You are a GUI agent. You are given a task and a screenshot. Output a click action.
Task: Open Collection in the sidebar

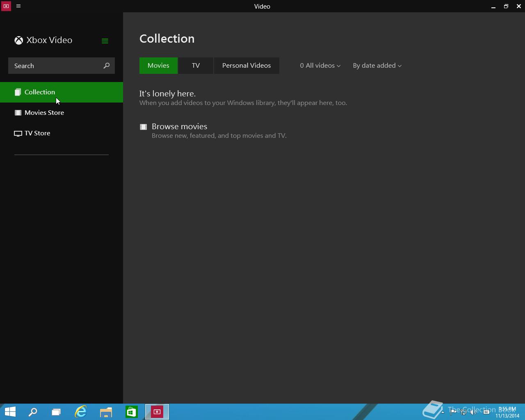62,92
